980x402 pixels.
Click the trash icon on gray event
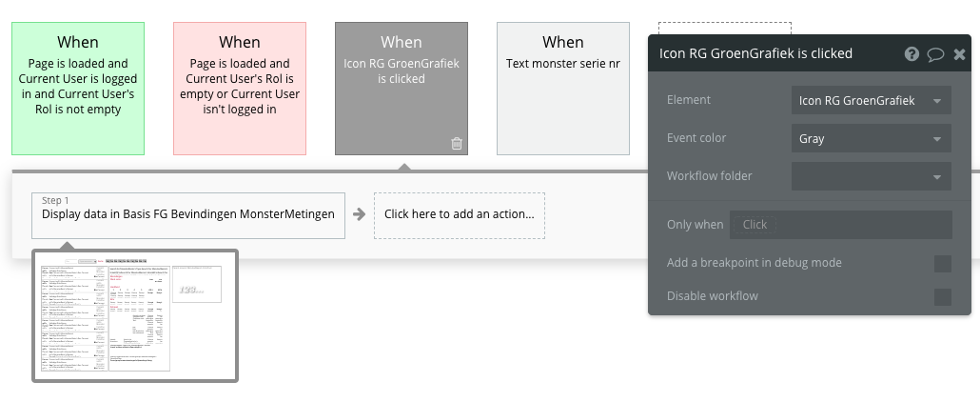pyautogui.click(x=457, y=144)
